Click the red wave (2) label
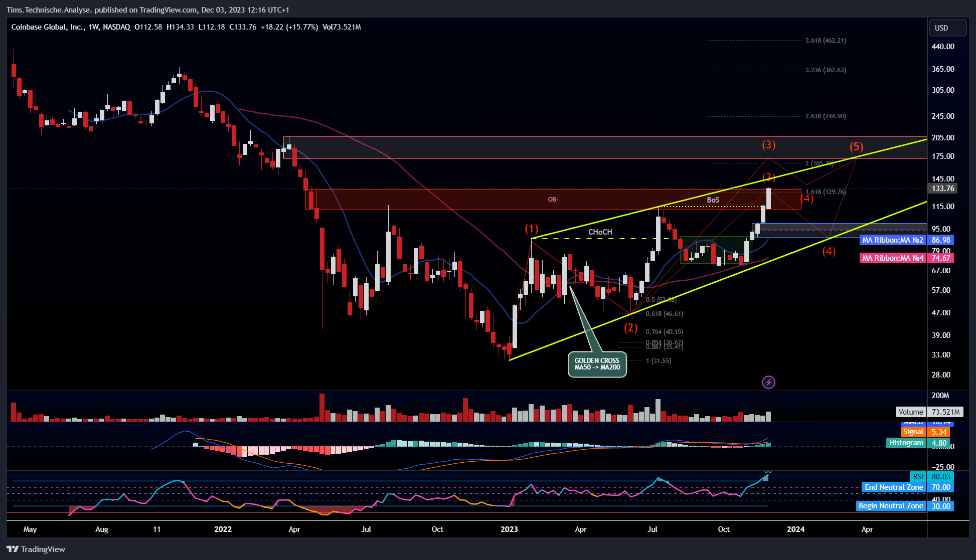Image resolution: width=976 pixels, height=560 pixels. (x=631, y=328)
